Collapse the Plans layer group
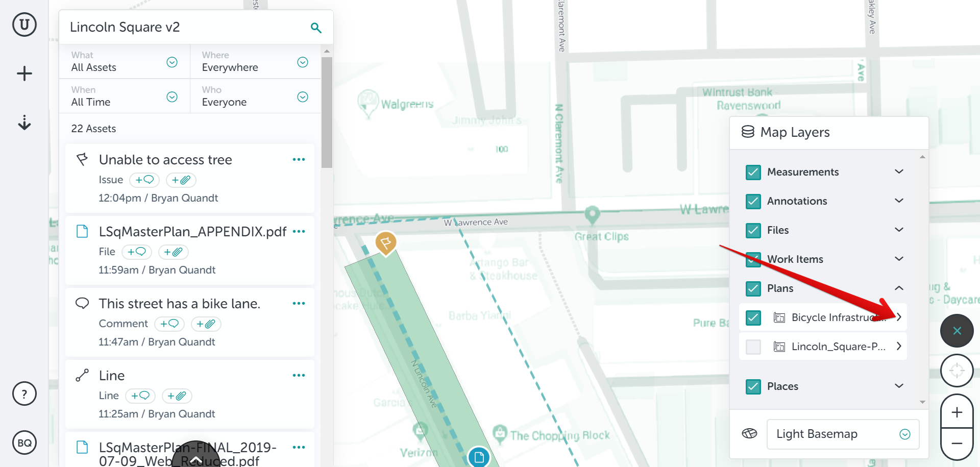 pyautogui.click(x=899, y=288)
